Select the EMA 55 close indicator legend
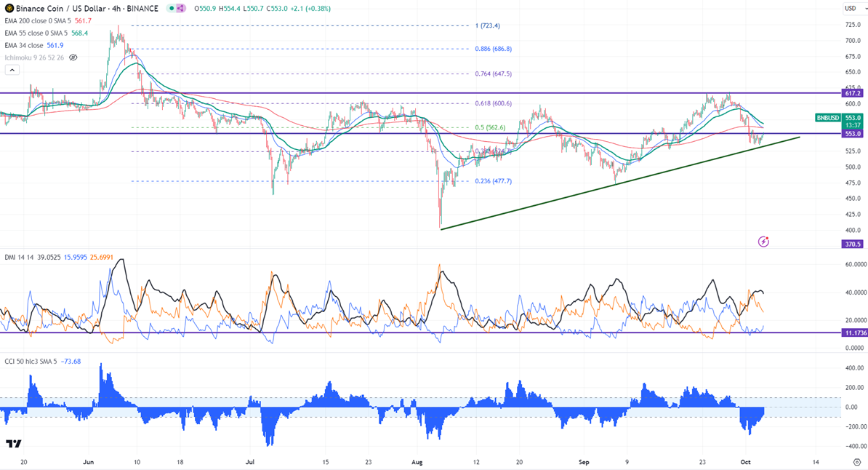This screenshot has height=470, width=868. tap(35, 33)
